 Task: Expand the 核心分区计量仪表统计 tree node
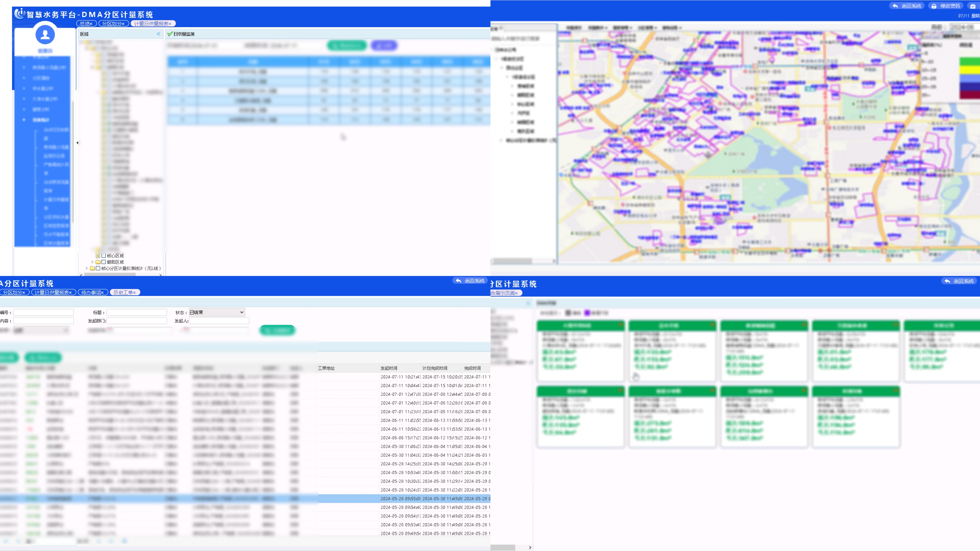click(x=87, y=268)
